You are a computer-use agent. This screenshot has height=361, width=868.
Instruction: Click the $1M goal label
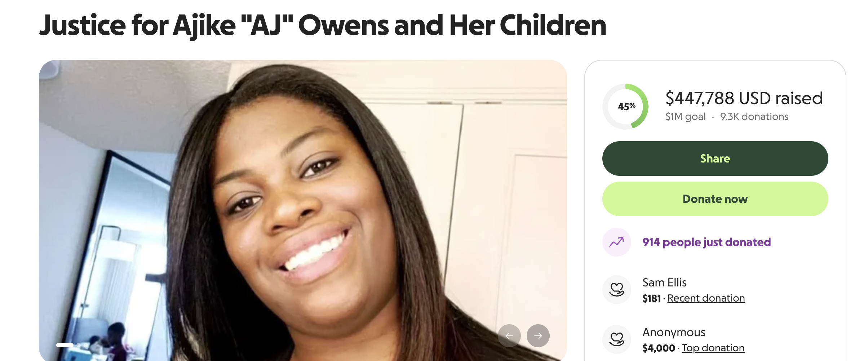[x=686, y=117]
